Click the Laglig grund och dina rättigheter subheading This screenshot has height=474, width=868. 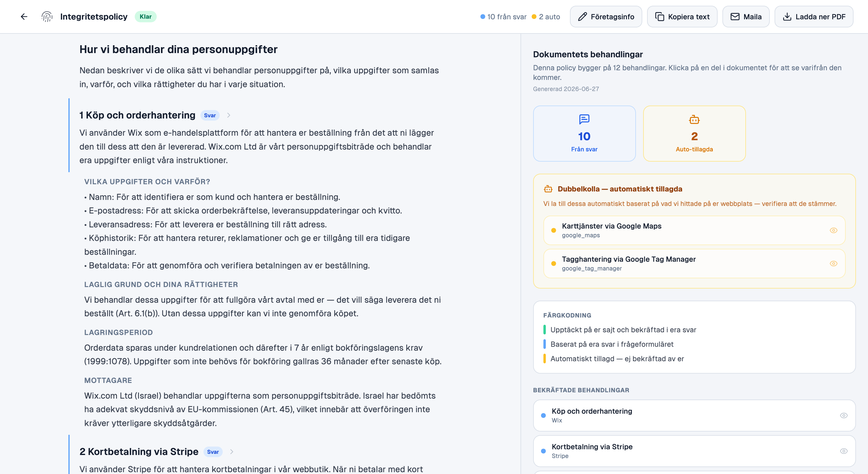(161, 285)
